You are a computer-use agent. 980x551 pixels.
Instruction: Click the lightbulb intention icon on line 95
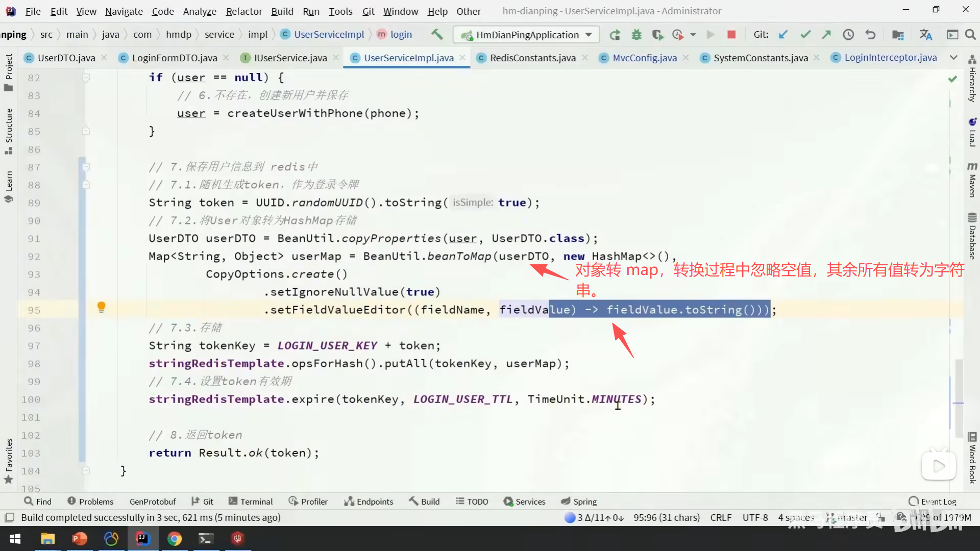point(101,307)
